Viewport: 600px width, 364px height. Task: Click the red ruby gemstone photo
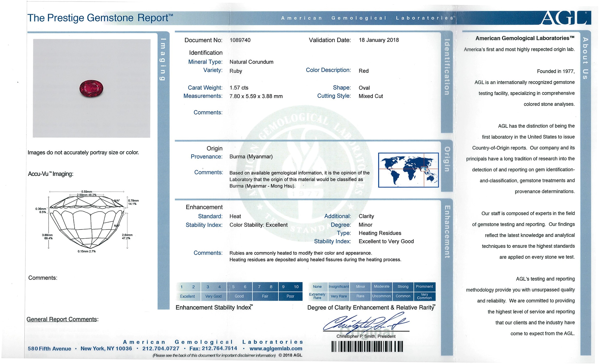(x=91, y=88)
